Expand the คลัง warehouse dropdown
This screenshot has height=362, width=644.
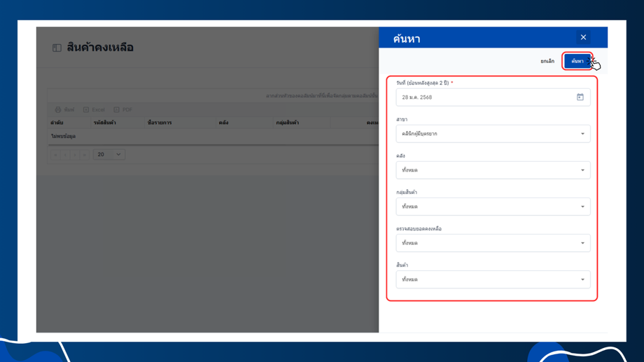(x=493, y=170)
